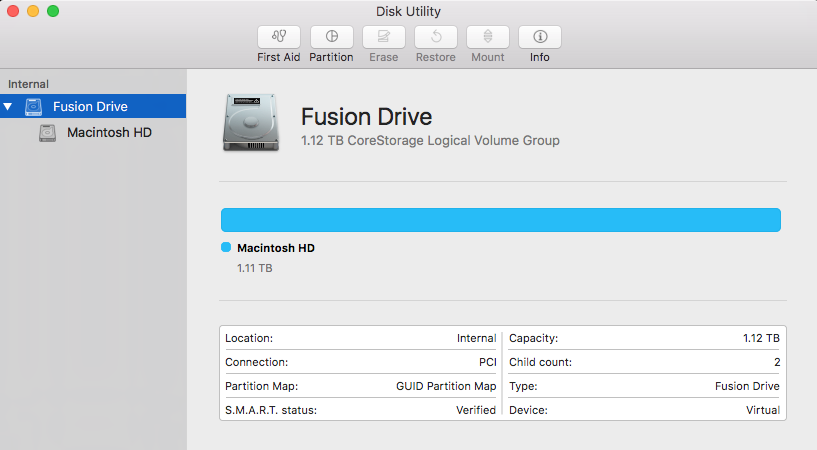Screen dimensions: 817x450
Task: Click the Child count value 2
Action: point(777,362)
